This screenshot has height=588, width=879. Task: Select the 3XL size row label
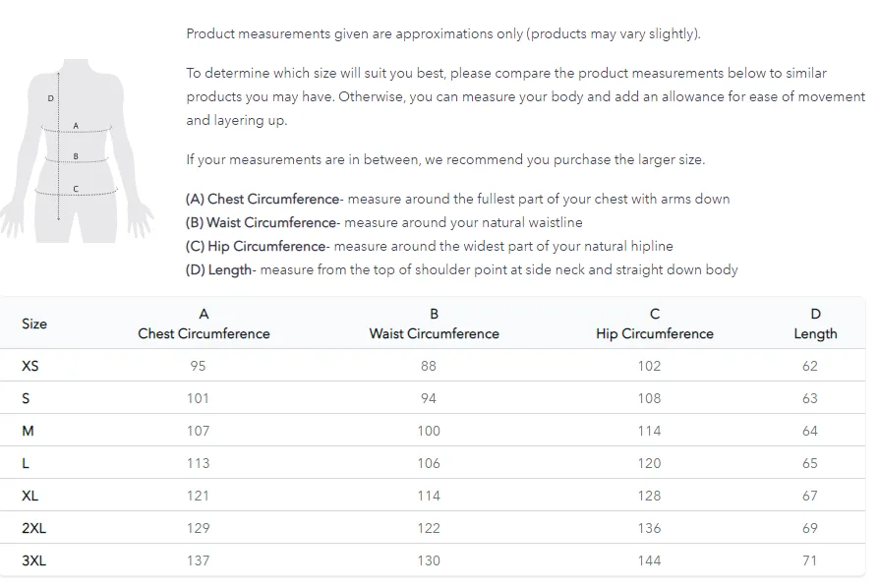pyautogui.click(x=34, y=560)
